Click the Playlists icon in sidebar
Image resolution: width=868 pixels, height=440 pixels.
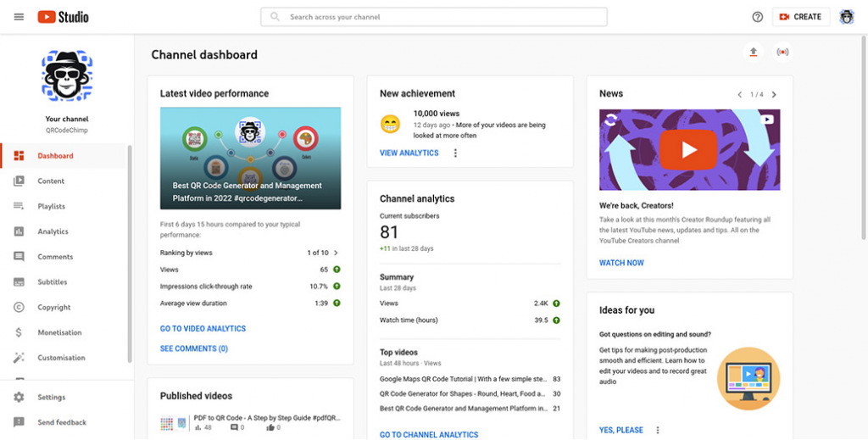click(19, 206)
